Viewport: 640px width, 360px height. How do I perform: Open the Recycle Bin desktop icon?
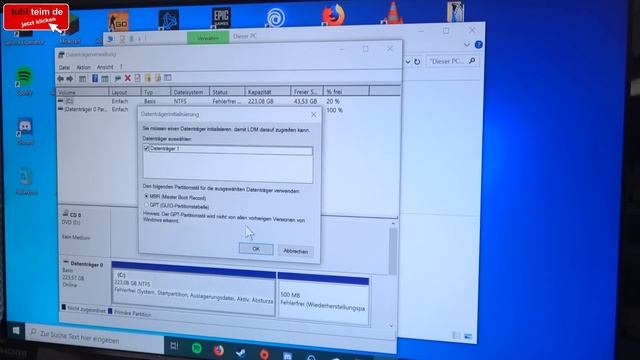26,181
